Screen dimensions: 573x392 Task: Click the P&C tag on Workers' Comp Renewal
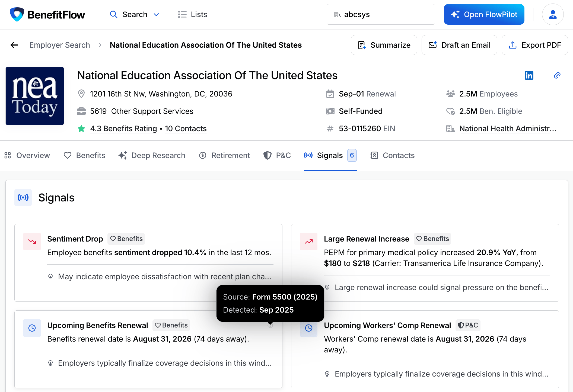point(468,325)
